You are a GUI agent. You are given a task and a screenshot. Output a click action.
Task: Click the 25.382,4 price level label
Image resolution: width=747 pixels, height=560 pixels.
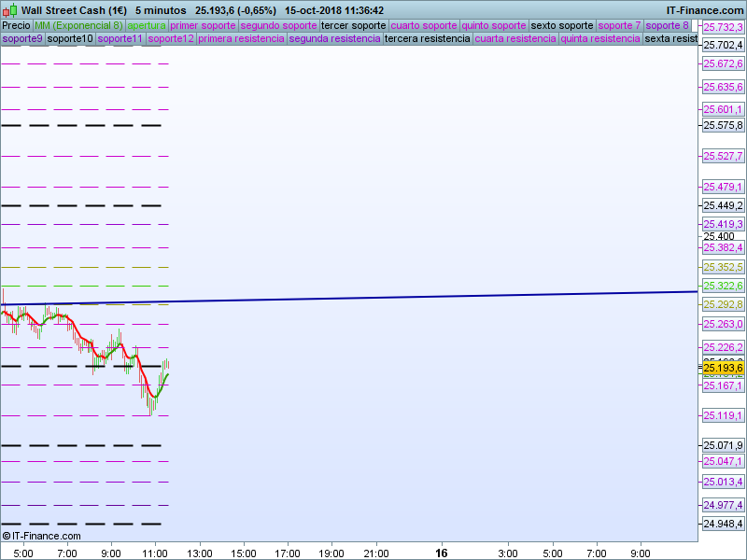[x=723, y=247]
